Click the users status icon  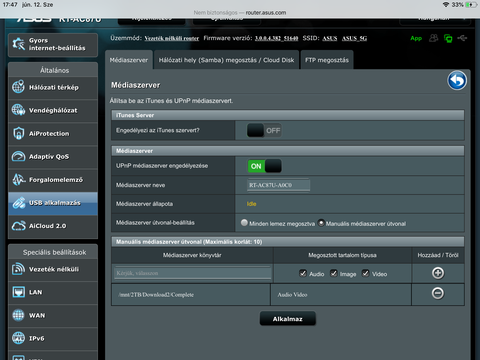433,38
